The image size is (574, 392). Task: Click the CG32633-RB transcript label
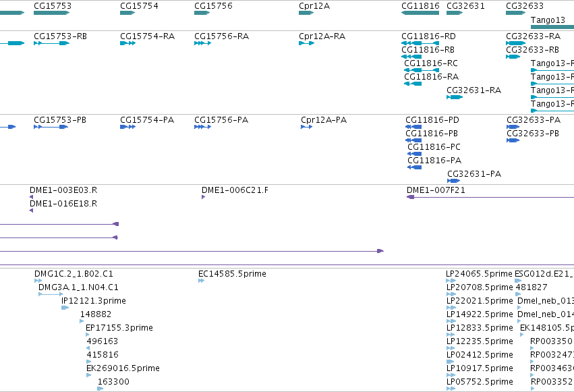coord(533,50)
